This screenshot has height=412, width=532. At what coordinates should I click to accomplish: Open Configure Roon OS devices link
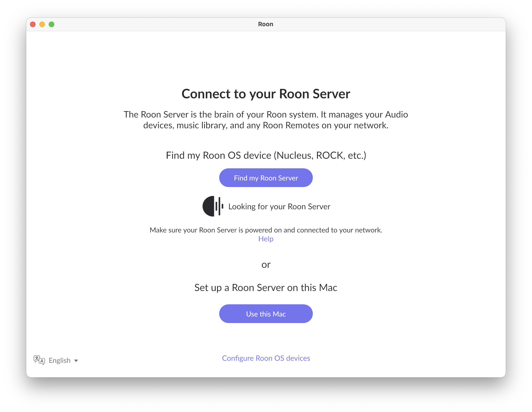click(266, 358)
